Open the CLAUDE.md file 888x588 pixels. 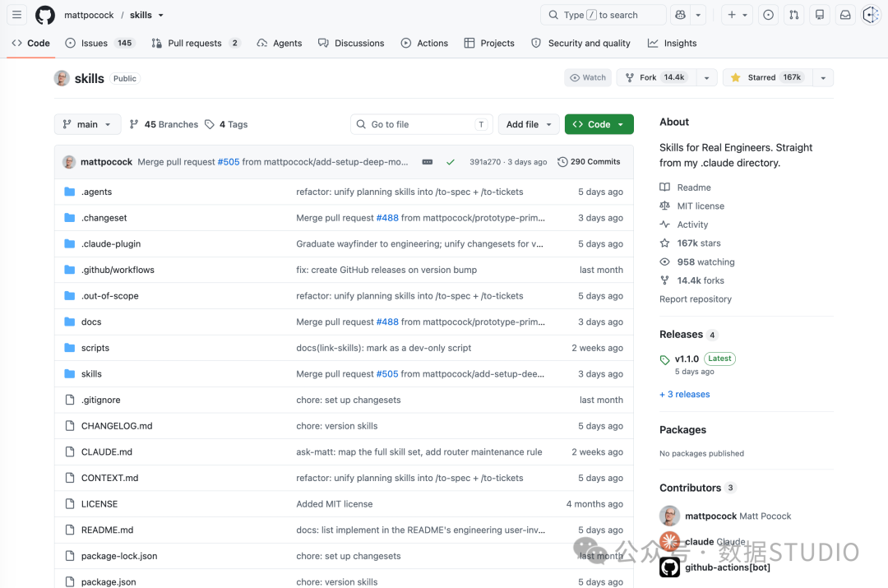click(x=106, y=452)
